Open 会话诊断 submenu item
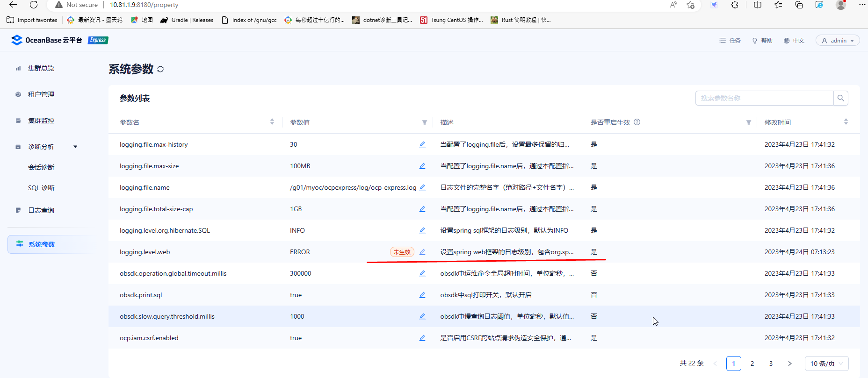Viewport: 868px width, 378px height. [41, 167]
